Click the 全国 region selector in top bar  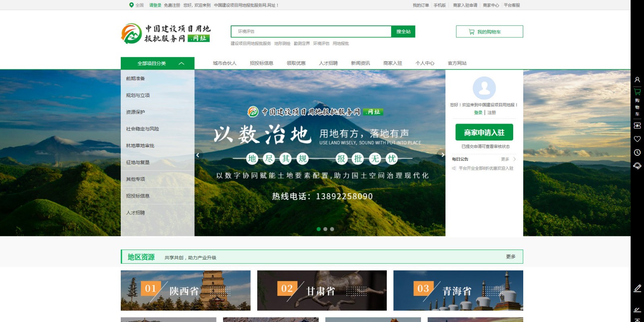pyautogui.click(x=139, y=5)
